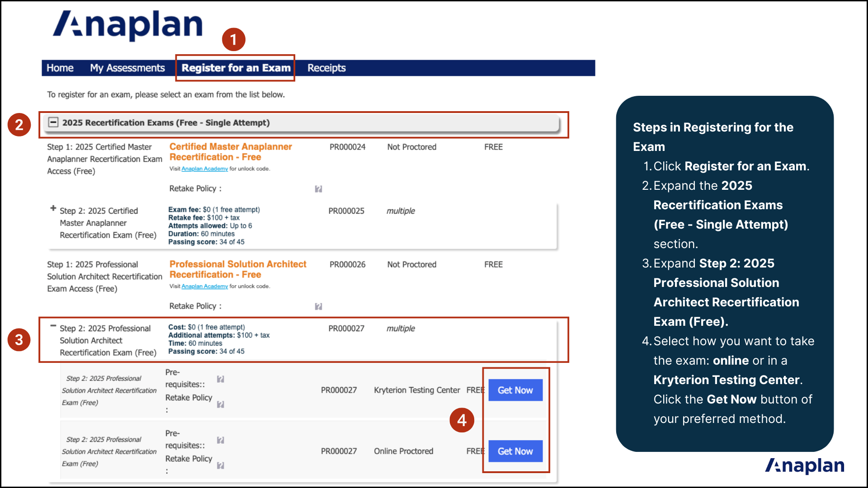Select PR000027 in Online Proctored row
Viewport: 868px width, 488px height.
coord(339,451)
